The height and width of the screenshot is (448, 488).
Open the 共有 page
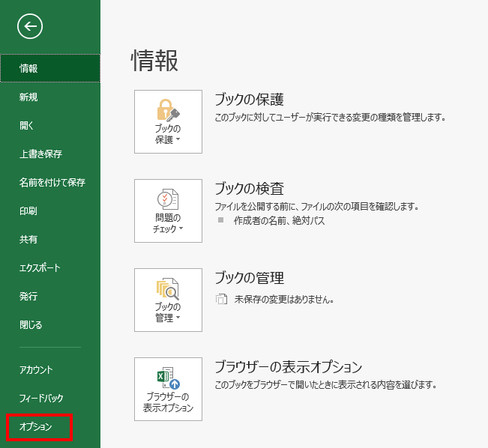tap(50, 239)
